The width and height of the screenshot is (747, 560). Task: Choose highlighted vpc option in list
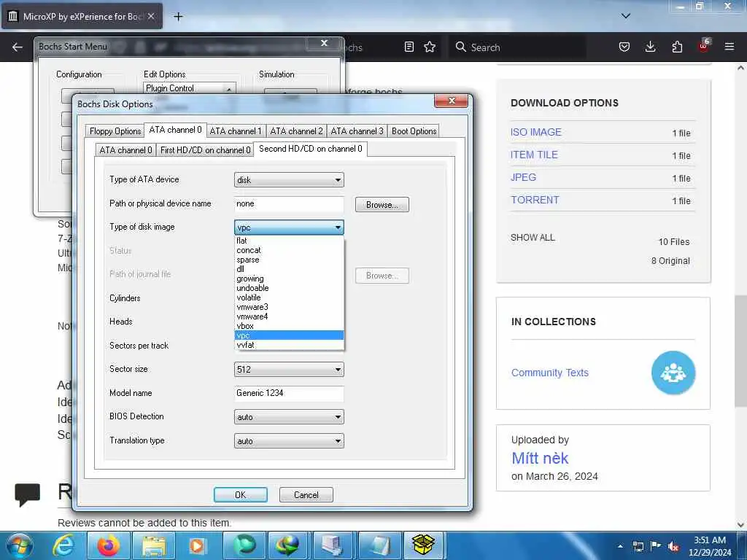tap(289, 335)
